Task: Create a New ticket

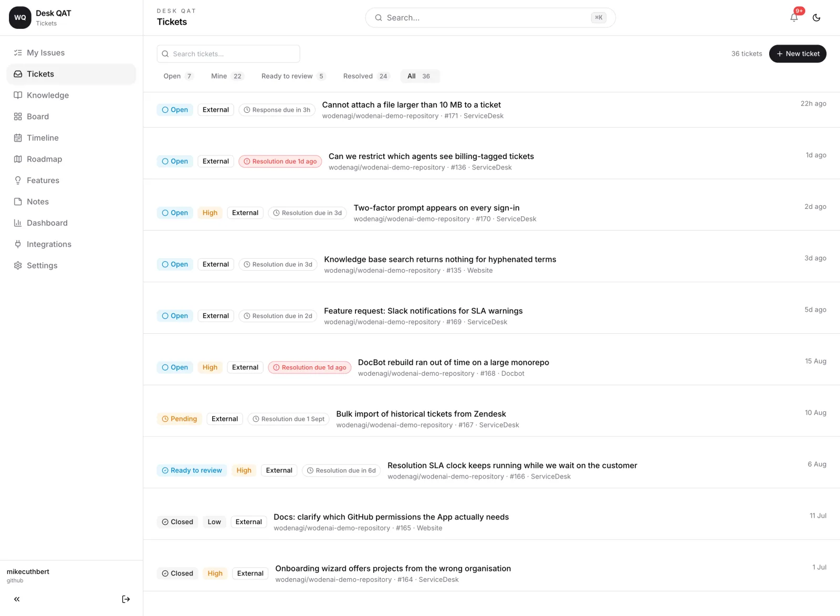Action: click(x=797, y=54)
